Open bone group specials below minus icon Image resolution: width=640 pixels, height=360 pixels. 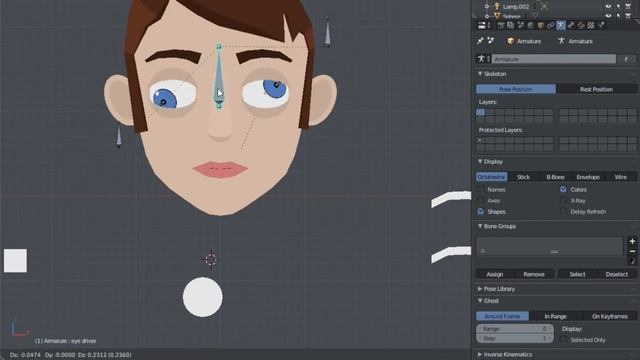[x=632, y=261]
